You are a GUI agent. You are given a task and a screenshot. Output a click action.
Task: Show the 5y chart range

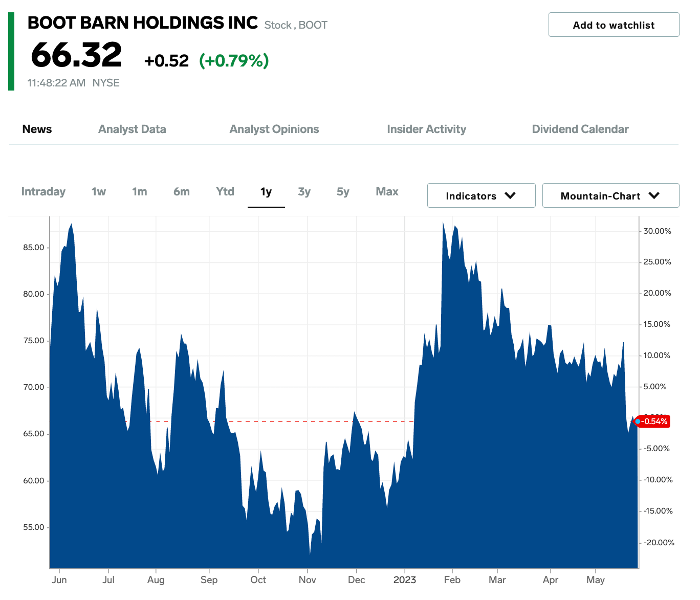343,191
